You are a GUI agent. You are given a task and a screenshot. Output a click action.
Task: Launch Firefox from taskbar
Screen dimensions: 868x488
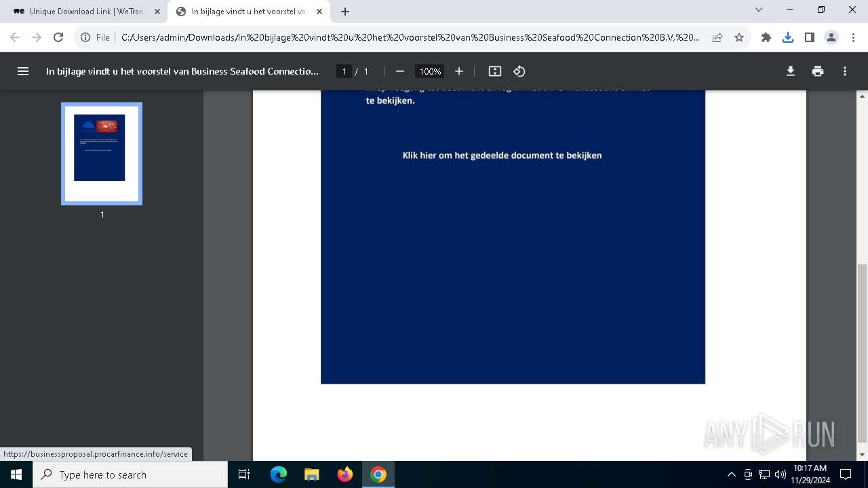345,474
